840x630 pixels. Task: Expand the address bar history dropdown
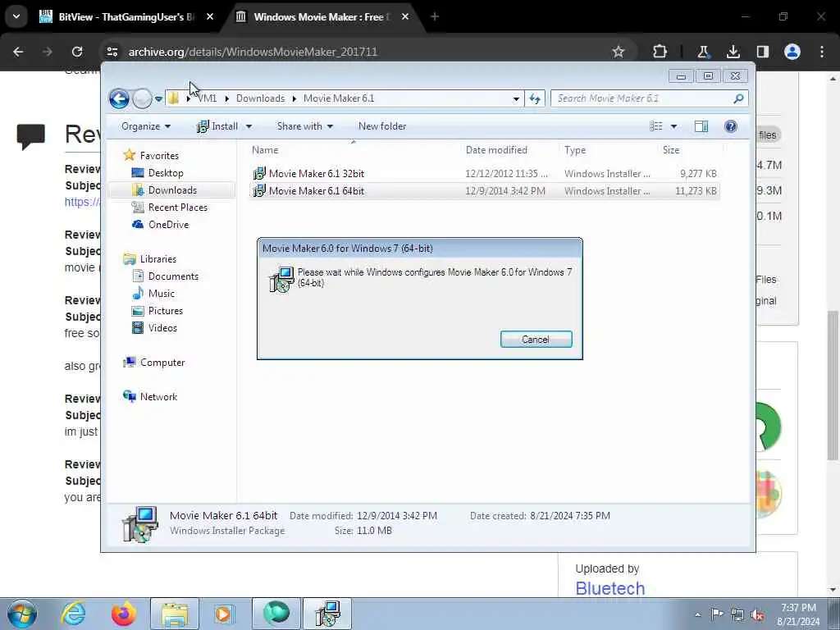pos(516,99)
